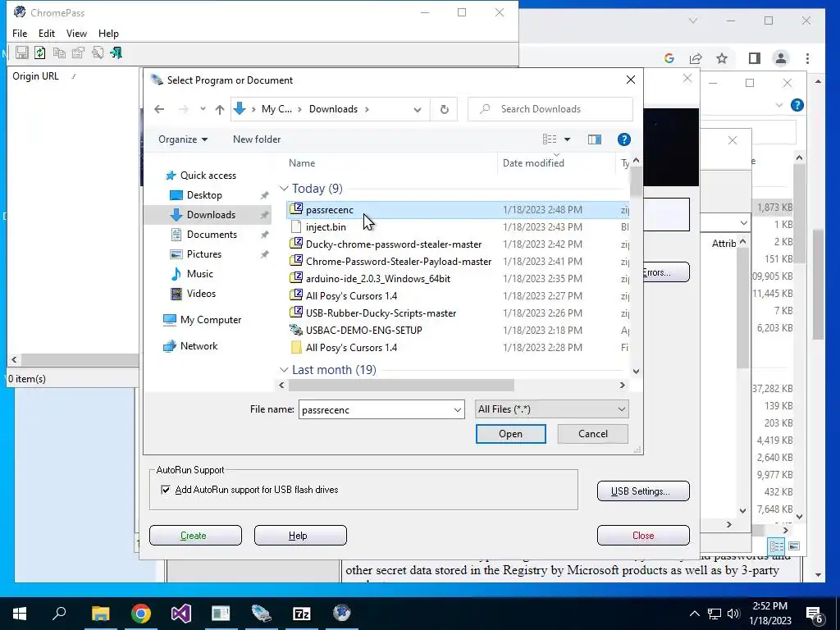The height and width of the screenshot is (630, 840).
Task: Create a New folder in Downloads
Action: tap(257, 139)
